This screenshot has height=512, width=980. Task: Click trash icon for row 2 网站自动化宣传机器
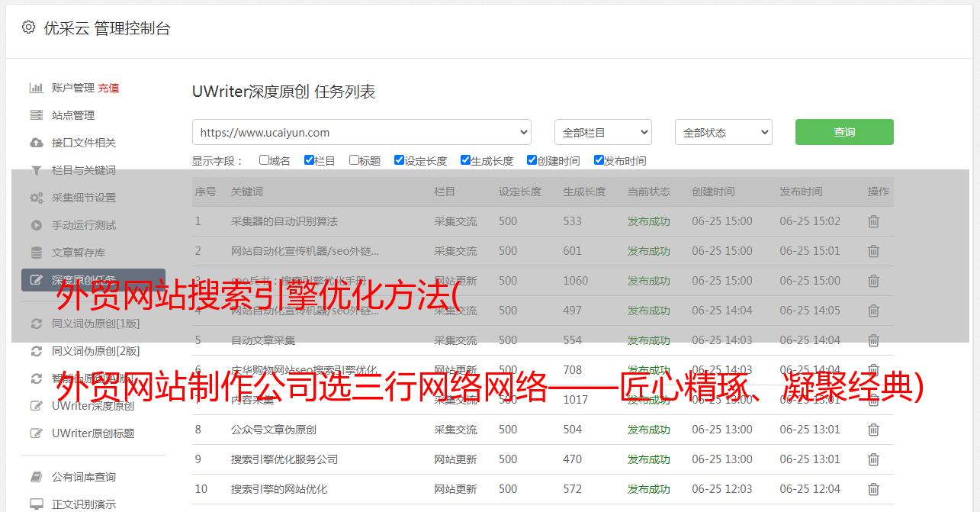coord(874,251)
